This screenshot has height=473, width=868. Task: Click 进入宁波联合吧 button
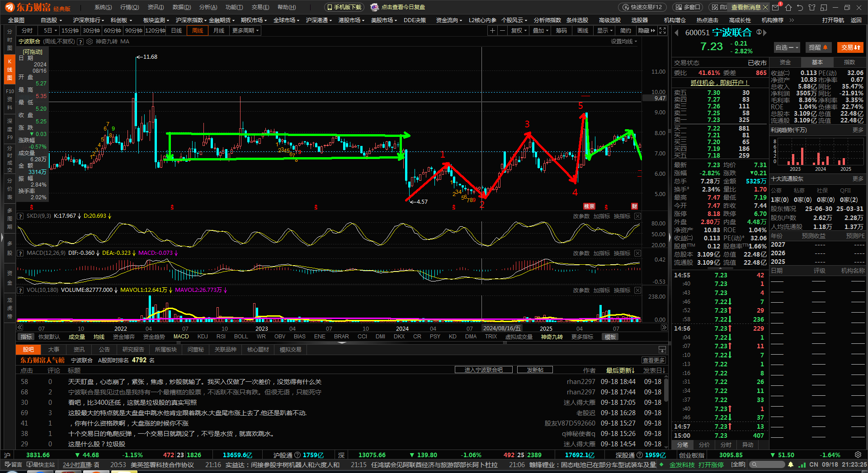[484, 370]
